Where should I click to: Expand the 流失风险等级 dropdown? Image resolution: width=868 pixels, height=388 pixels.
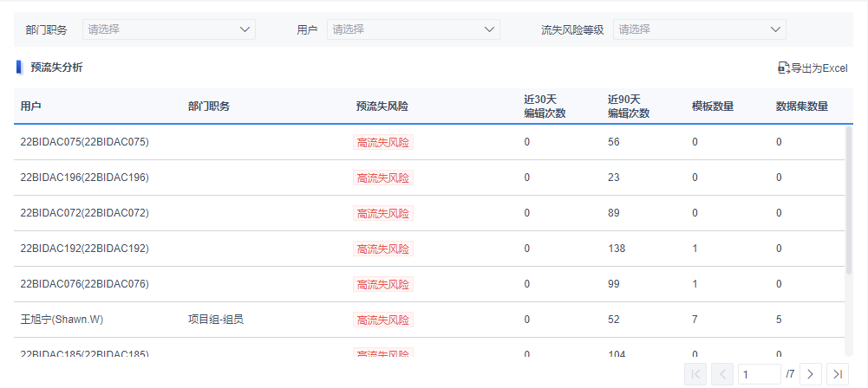click(x=699, y=29)
